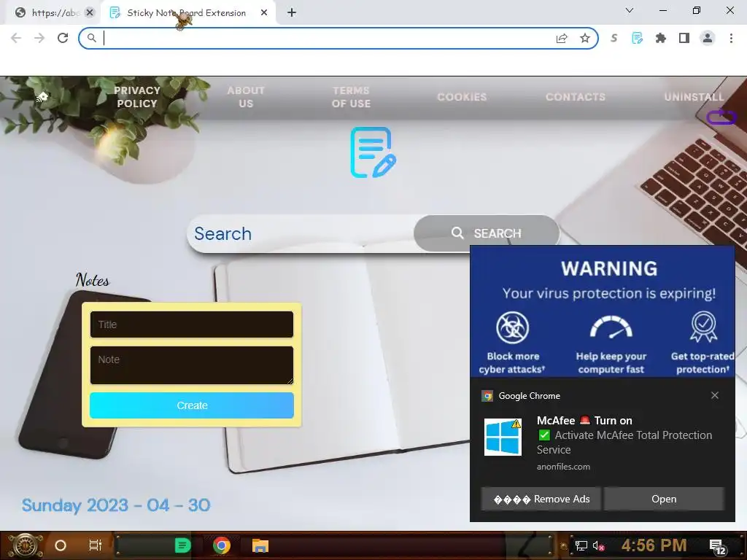Click the gray SEARCH button
The image size is (747, 560).
pos(487,233)
